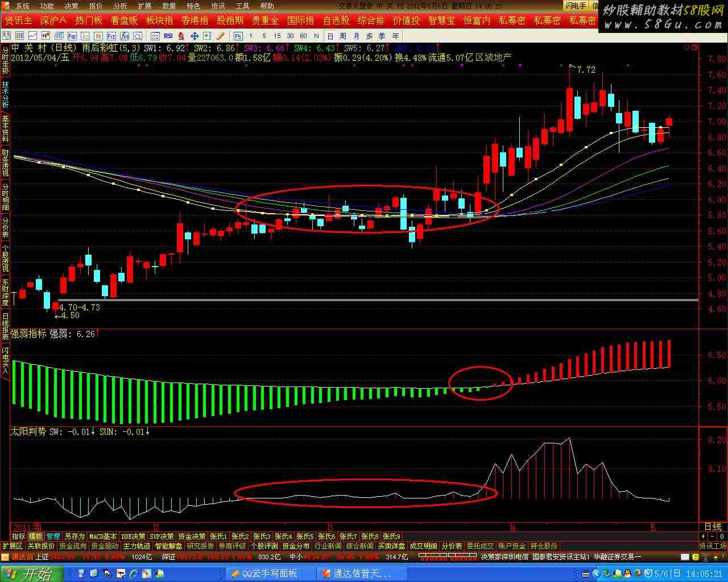Click the plus zoom button at bottom right
This screenshot has height=582, width=728.
(703, 536)
